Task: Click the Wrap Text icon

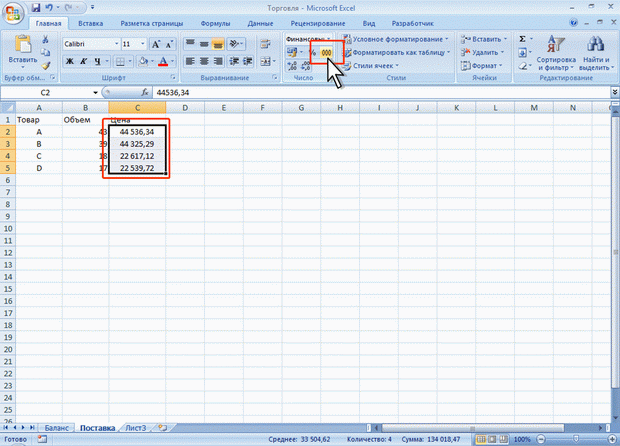Action: pyautogui.click(x=265, y=43)
